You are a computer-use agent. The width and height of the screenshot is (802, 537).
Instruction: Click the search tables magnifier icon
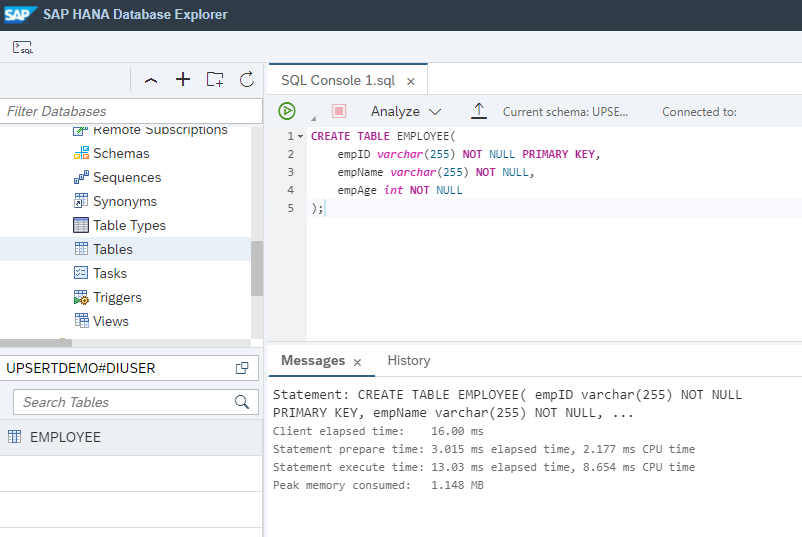point(241,402)
